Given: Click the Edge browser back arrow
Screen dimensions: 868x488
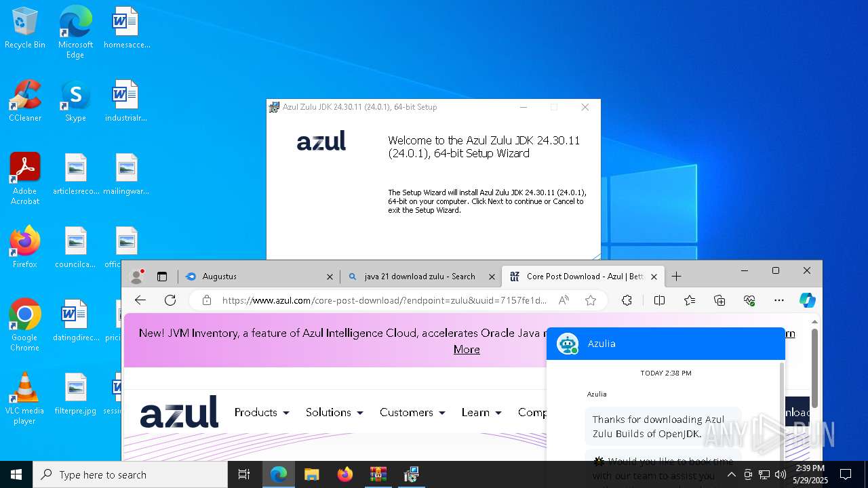Looking at the screenshot, I should coord(140,300).
